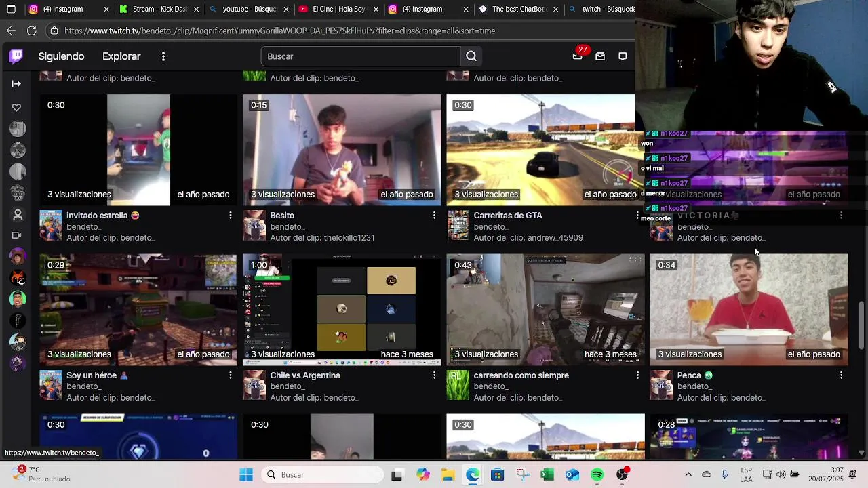The image size is (868, 488).
Task: Click the Edge tab actions icon
Action: (x=11, y=9)
